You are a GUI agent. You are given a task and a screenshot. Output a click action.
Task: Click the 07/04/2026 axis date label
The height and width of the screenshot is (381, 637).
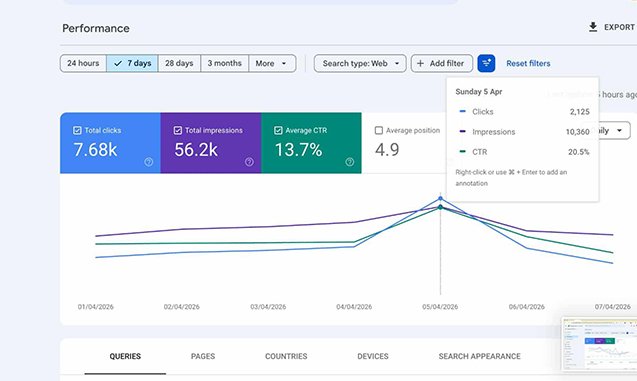tap(613, 307)
